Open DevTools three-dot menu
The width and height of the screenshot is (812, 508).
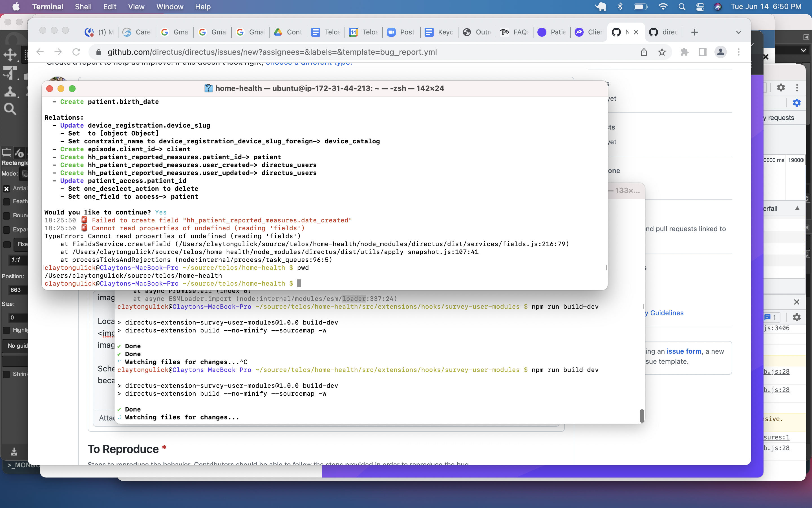[797, 88]
